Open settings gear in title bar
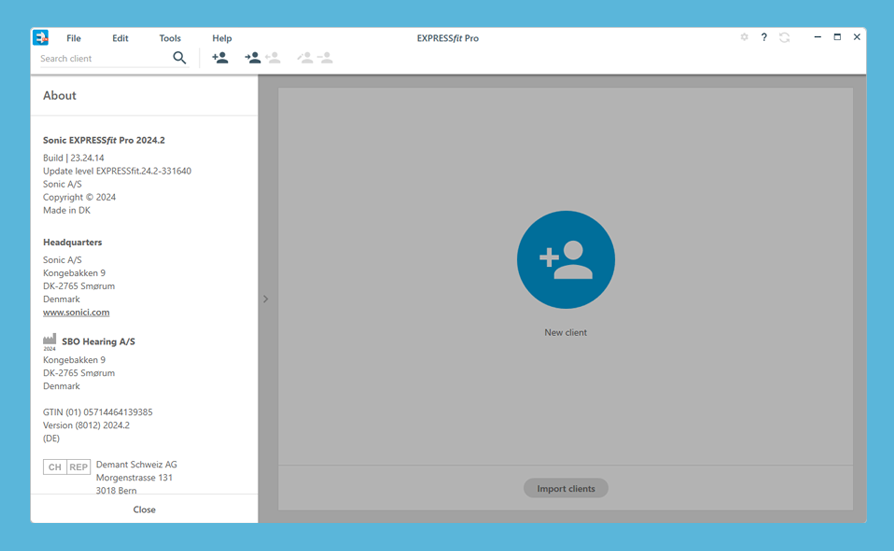The image size is (894, 551). point(744,37)
